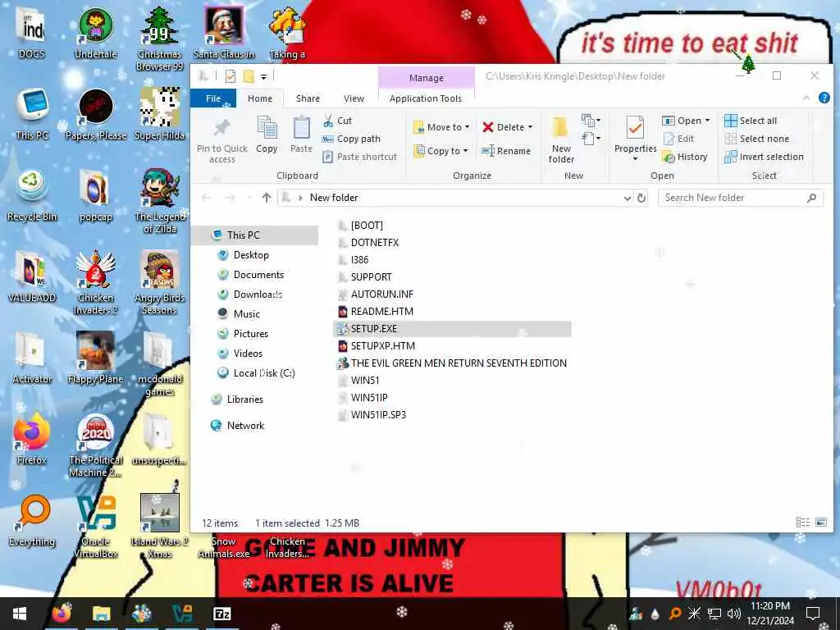
Task: Select Libraries in the navigation pane
Action: pos(244,399)
